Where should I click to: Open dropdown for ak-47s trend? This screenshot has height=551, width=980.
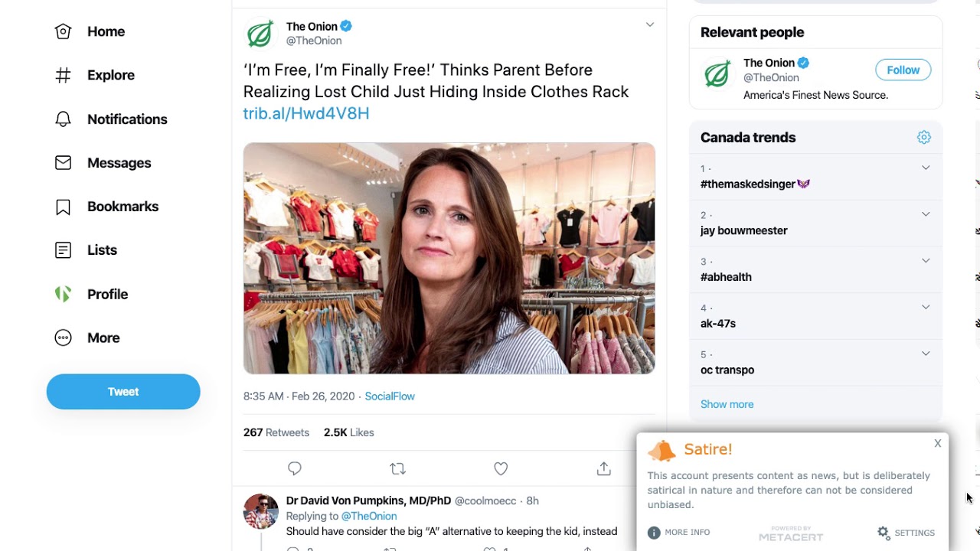point(926,308)
